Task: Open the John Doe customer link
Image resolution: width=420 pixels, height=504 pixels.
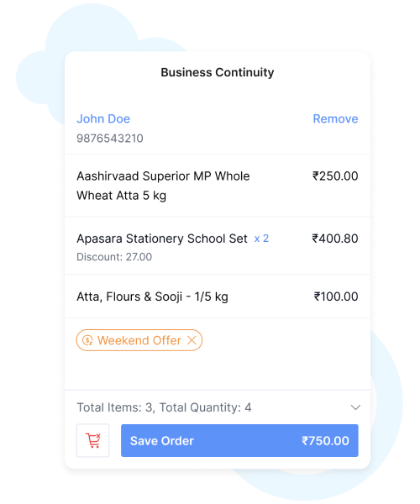Action: 103,118
